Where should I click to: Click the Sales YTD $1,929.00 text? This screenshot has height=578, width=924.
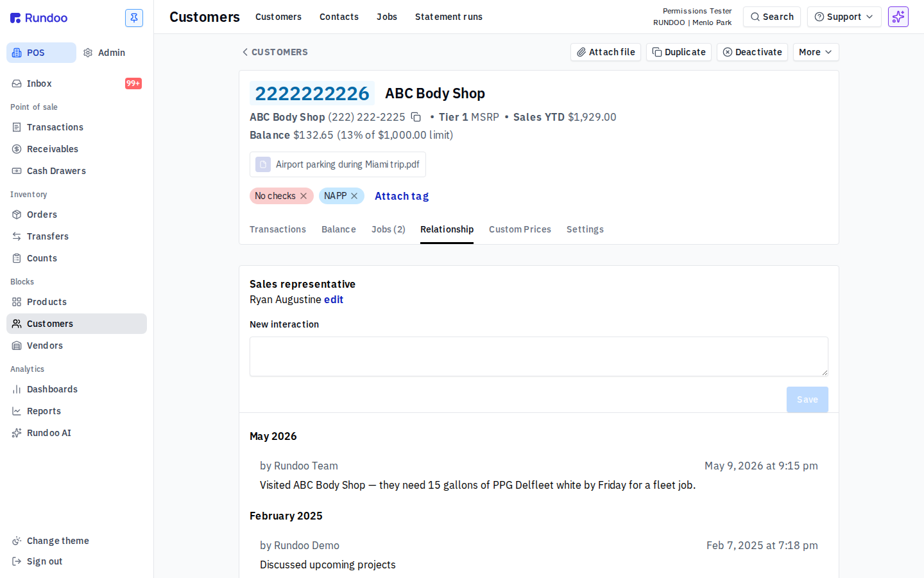[x=565, y=117]
